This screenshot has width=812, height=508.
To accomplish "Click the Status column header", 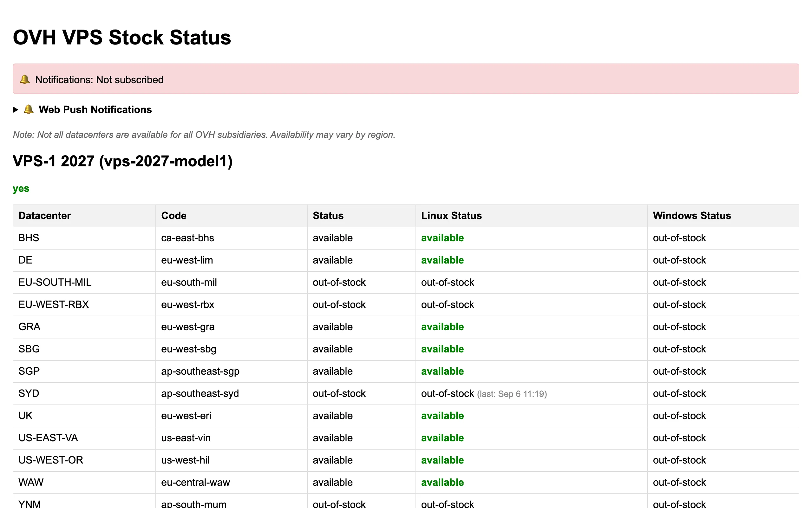I will pos(361,216).
